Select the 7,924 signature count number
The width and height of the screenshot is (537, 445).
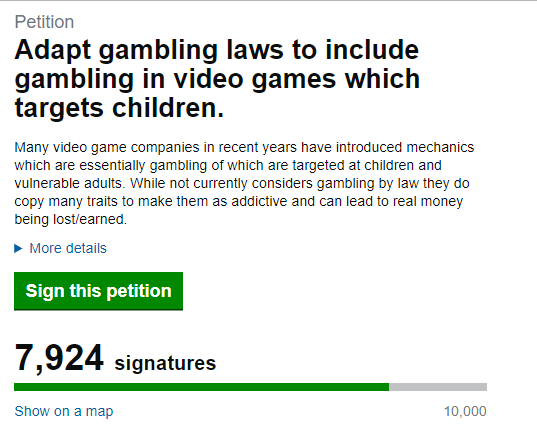59,358
